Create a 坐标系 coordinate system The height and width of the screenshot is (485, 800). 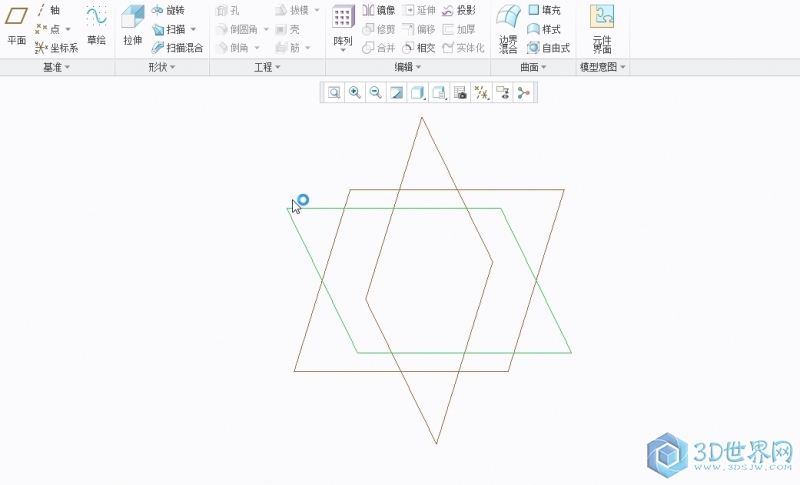pyautogui.click(x=57, y=48)
